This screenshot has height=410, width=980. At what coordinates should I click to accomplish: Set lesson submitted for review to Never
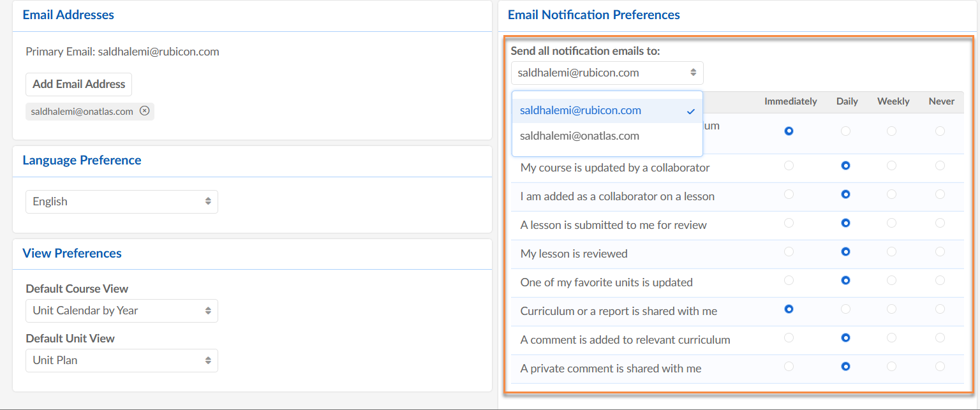[x=940, y=223]
